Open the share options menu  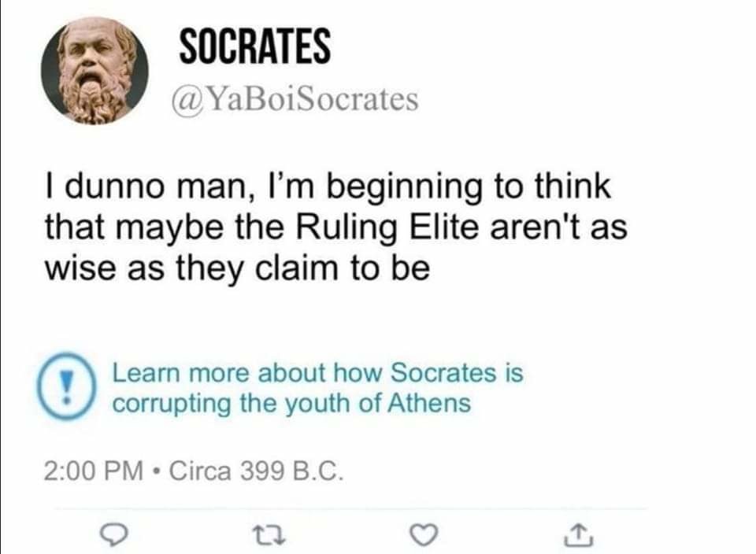(580, 534)
